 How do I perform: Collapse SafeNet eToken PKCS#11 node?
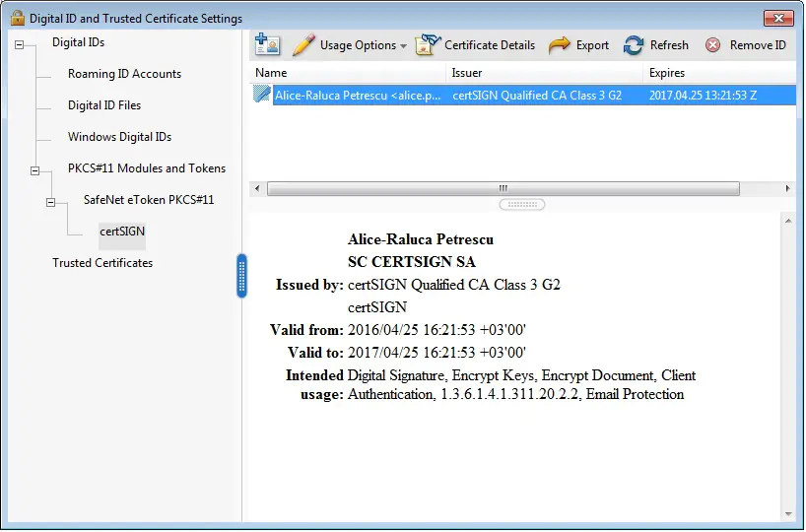50,202
